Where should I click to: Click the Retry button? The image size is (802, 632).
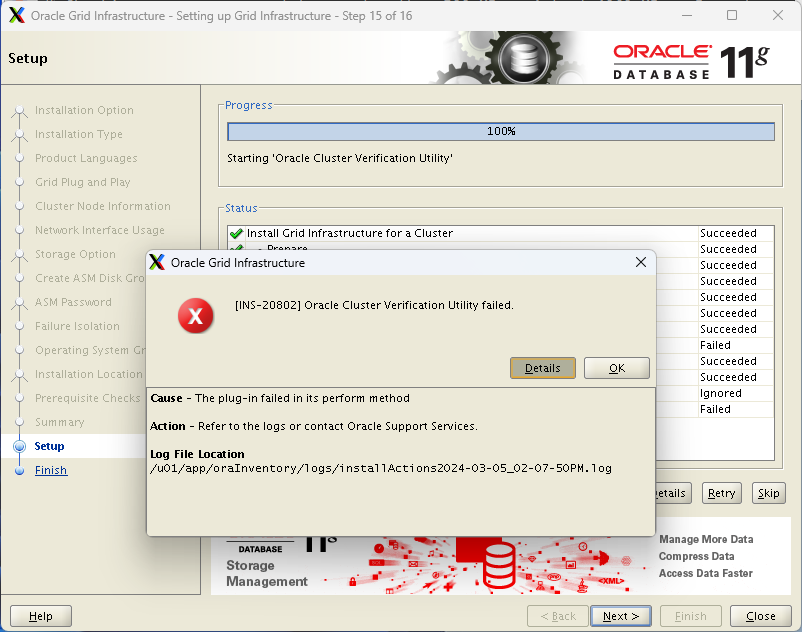pos(721,493)
